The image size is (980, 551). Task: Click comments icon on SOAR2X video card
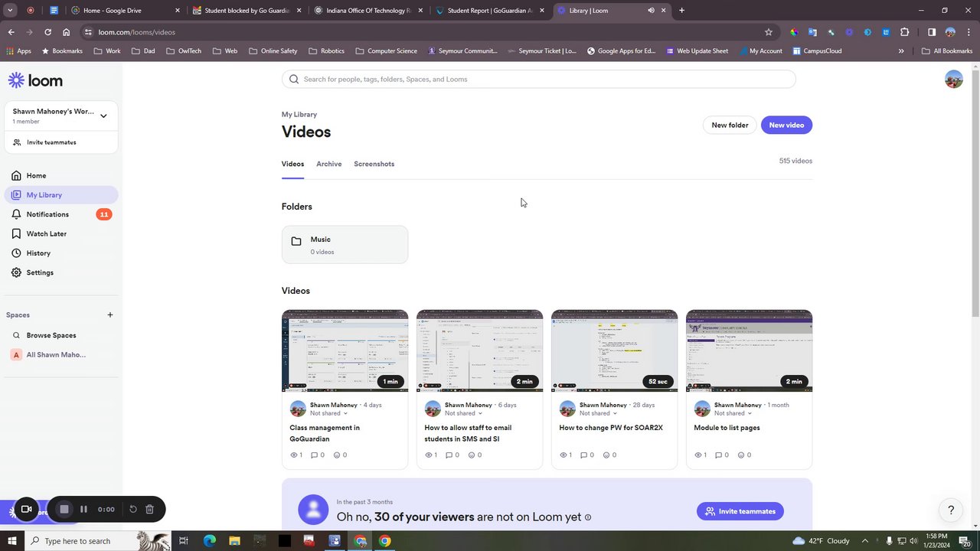[x=583, y=455]
